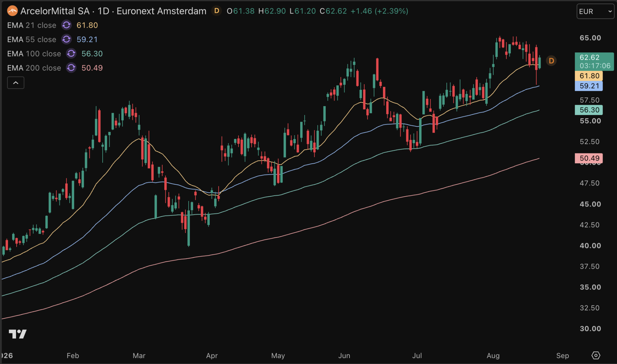Click the green EMA 100 price tag 56.30
This screenshot has height=364, width=617.
pos(589,110)
